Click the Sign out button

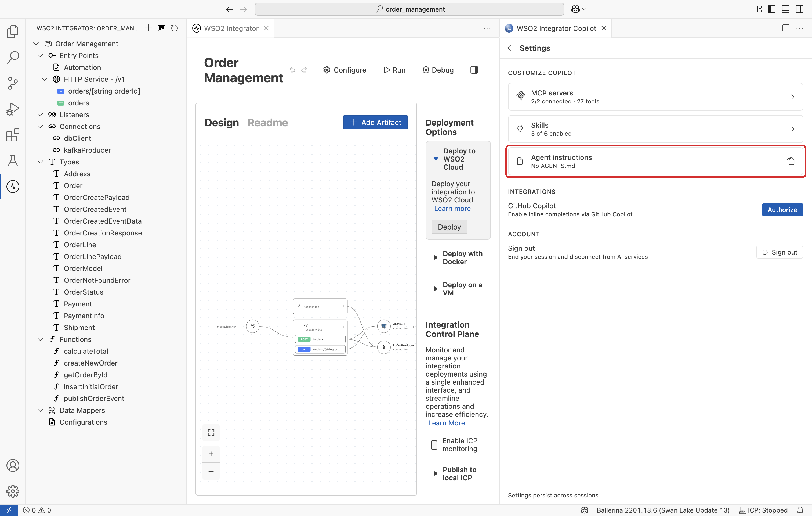[x=780, y=252]
